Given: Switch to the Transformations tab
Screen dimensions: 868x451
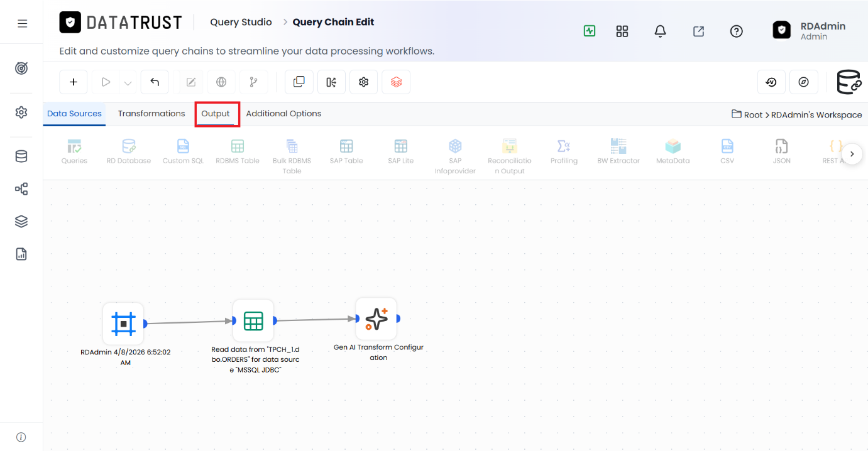Looking at the screenshot, I should (x=151, y=114).
